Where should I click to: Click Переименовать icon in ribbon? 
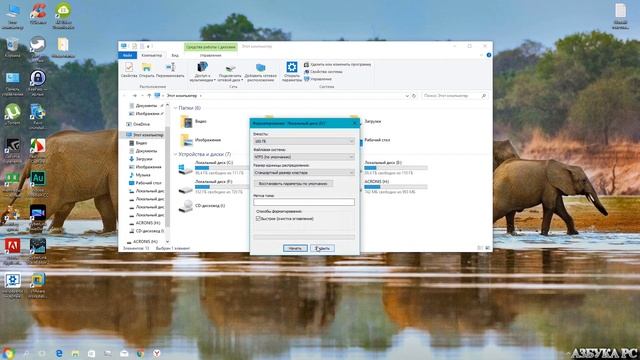coord(170,70)
